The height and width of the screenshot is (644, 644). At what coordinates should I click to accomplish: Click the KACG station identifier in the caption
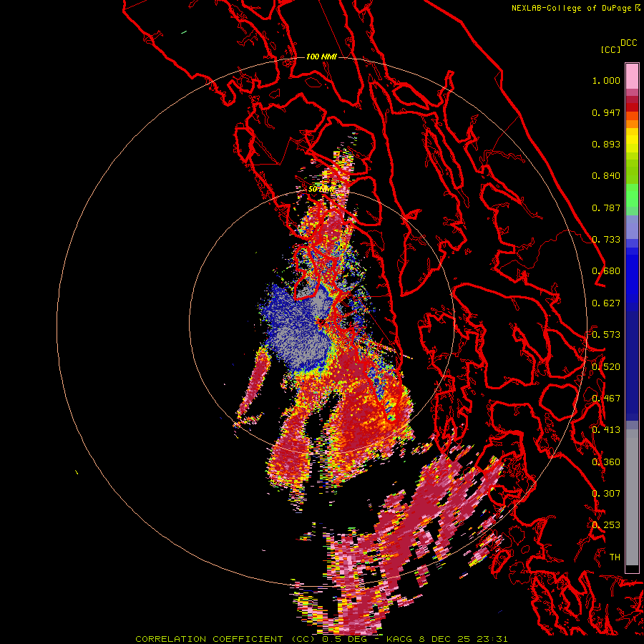coord(401,639)
